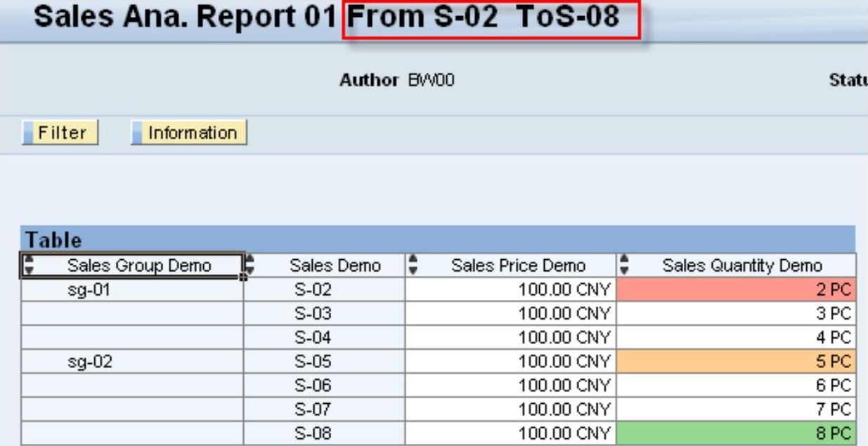Click sort icon on Sales Group Demo column
Viewport: 868px width, 446px height.
(29, 265)
